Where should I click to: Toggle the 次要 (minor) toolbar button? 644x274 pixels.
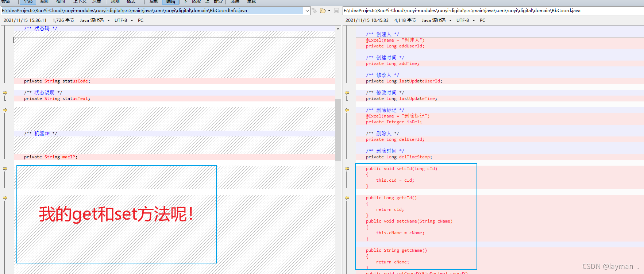[x=97, y=1]
